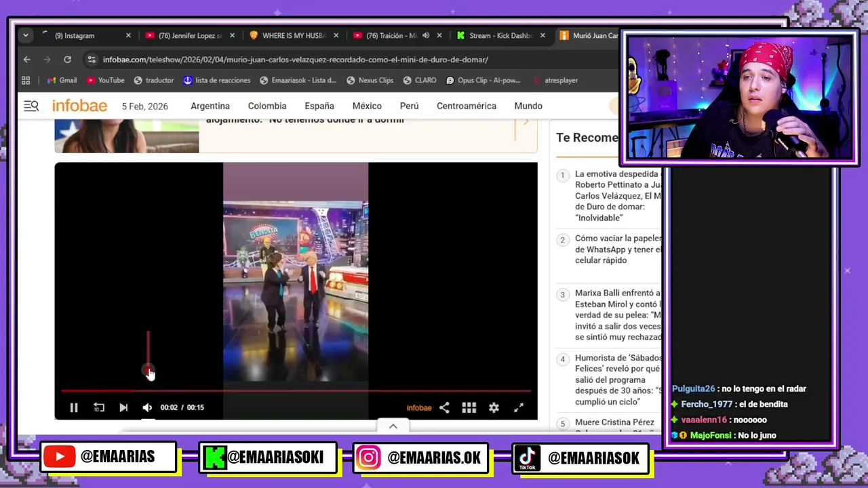This screenshot has width=868, height=488.
Task: Close the Jennifer Lopez tab
Action: coord(233,35)
